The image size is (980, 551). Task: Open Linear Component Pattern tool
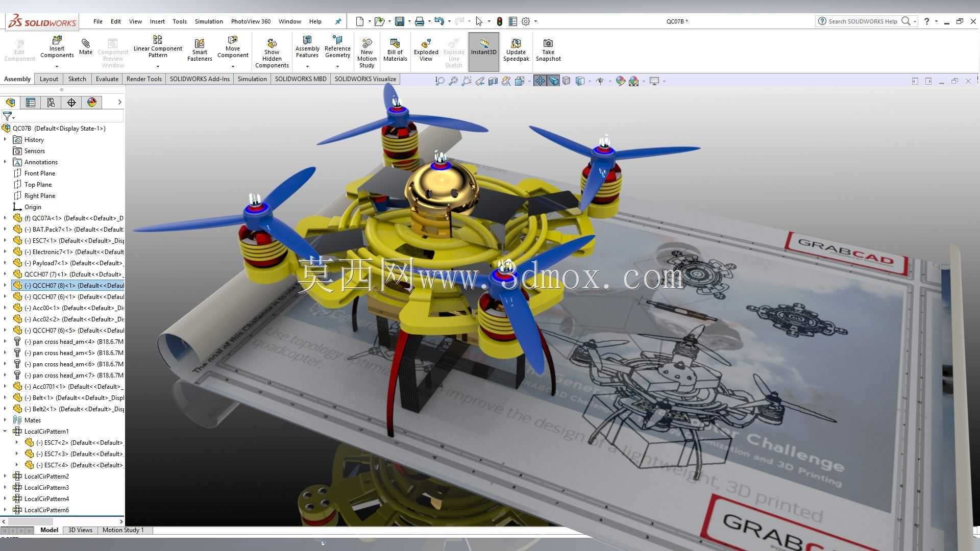coord(158,46)
